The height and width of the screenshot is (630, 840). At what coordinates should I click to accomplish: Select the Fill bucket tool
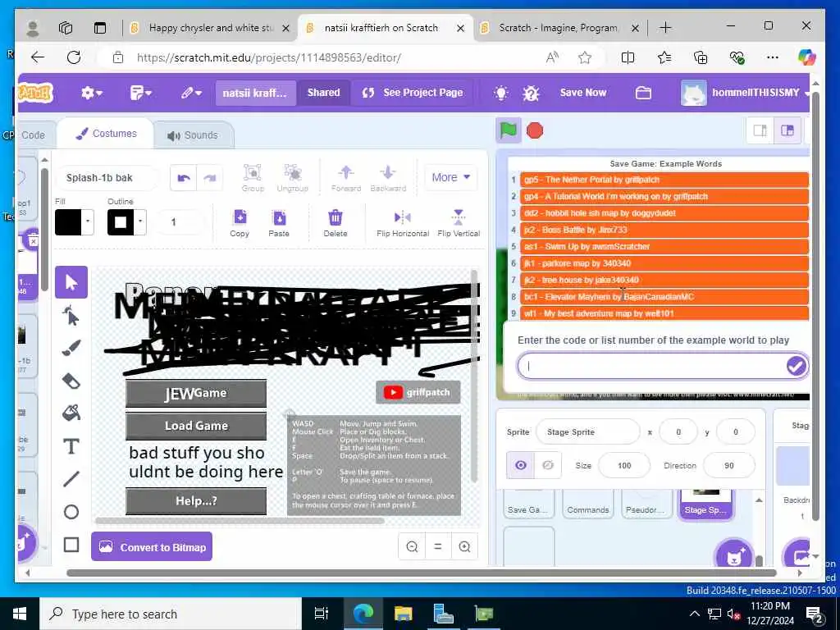[x=71, y=413]
